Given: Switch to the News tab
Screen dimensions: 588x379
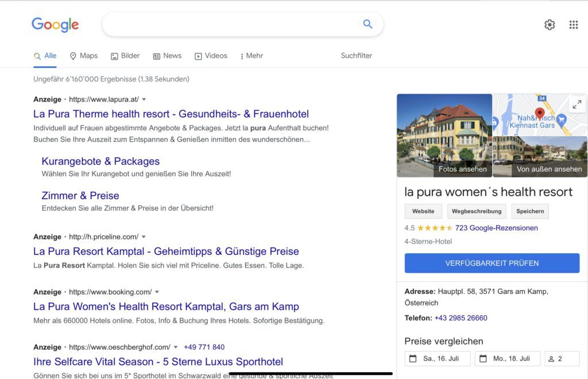Looking at the screenshot, I should (167, 56).
